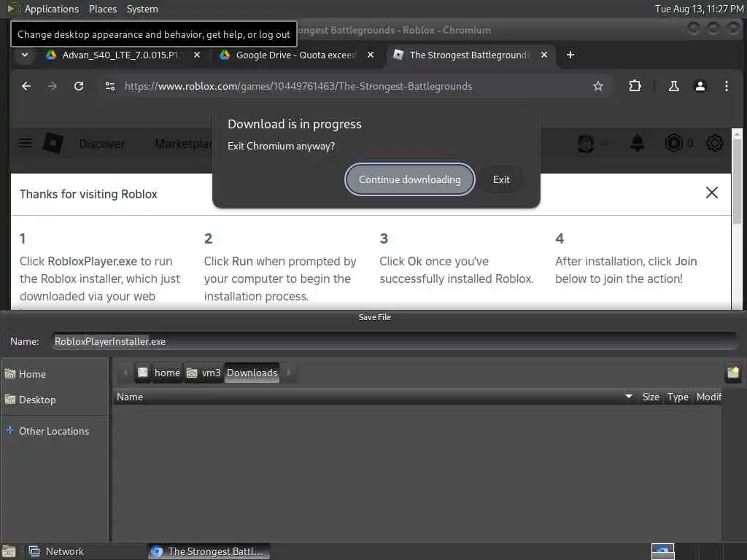Screen dimensions: 747x560
Task: Click the root drive icon in the path bar
Action: (x=143, y=373)
